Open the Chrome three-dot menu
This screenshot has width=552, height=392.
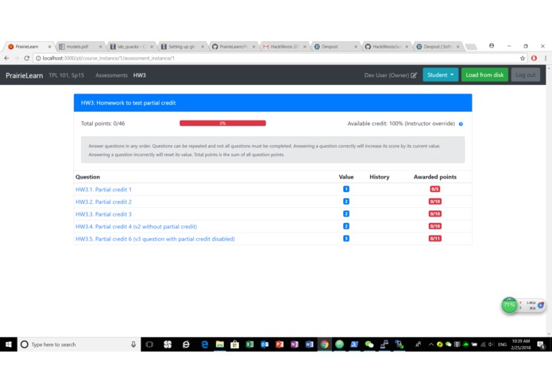click(546, 59)
